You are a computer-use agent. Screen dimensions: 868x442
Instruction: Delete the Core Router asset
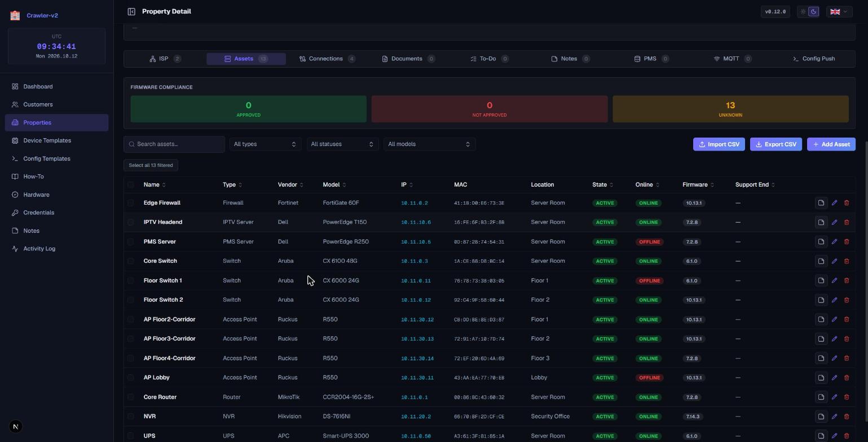point(847,397)
